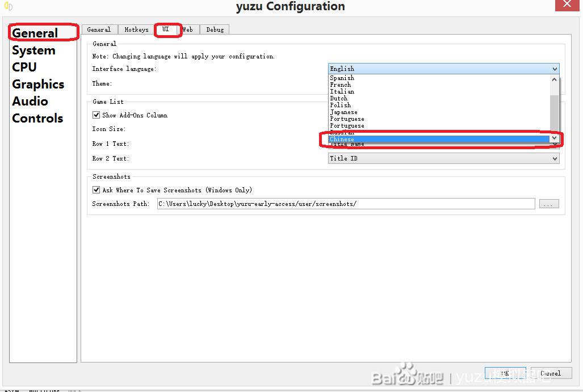This screenshot has height=392, width=583.
Task: Choose French from the language list
Action: [439, 85]
